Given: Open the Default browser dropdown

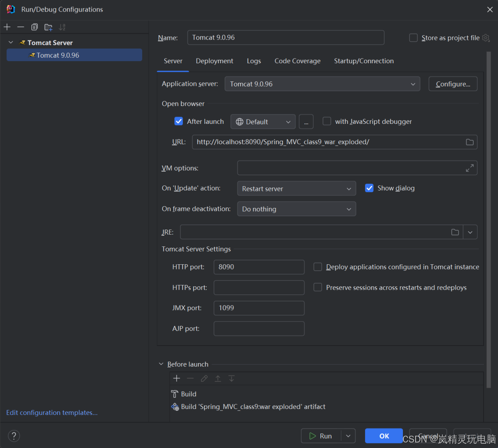Looking at the screenshot, I should [263, 122].
